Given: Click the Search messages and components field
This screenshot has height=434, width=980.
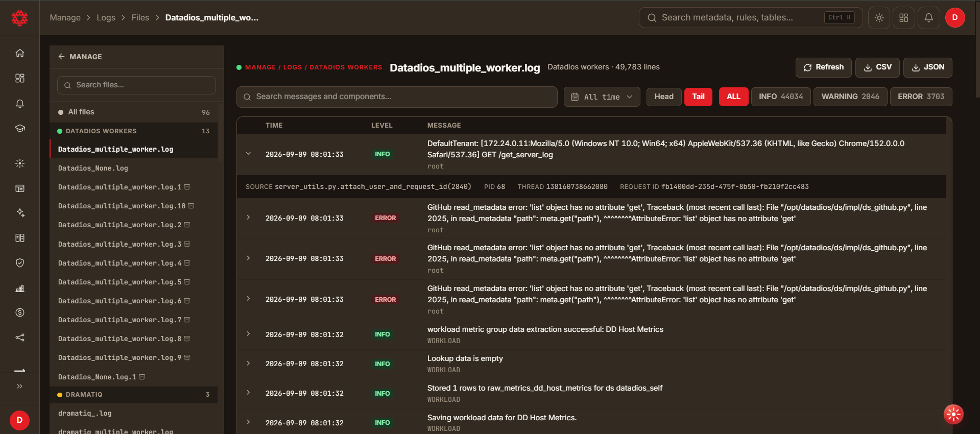Looking at the screenshot, I should click(x=397, y=97).
